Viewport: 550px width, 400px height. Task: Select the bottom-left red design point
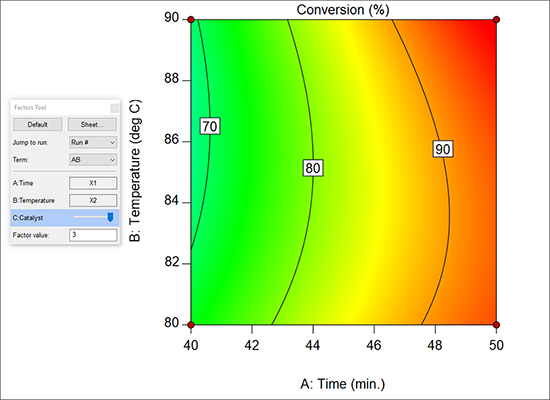point(191,325)
